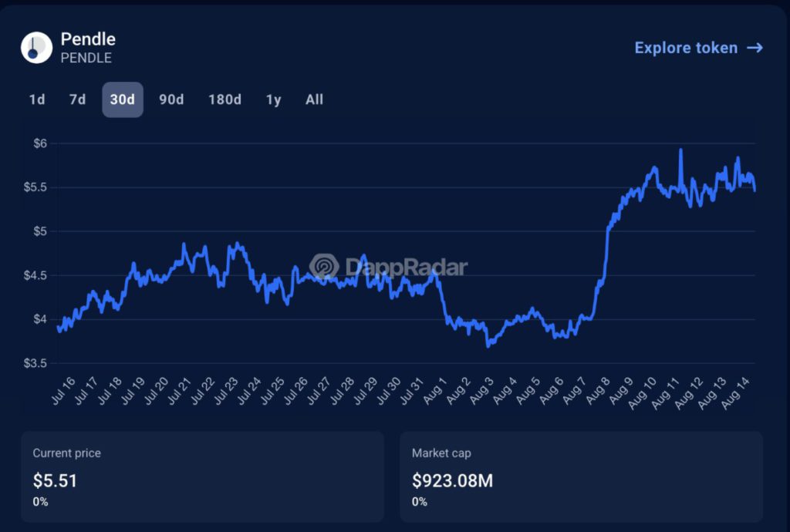Switch chart to 90d range
The height and width of the screenshot is (532, 790).
tap(171, 99)
